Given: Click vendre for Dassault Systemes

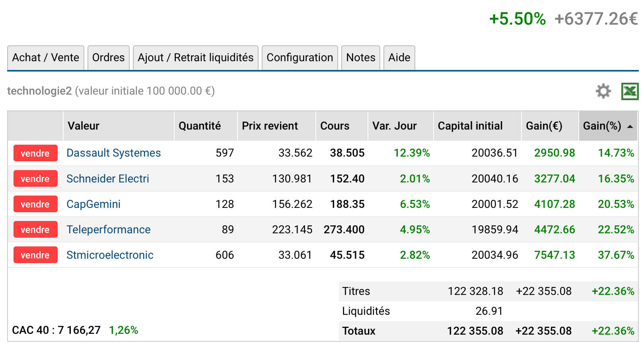Looking at the screenshot, I should point(35,153).
